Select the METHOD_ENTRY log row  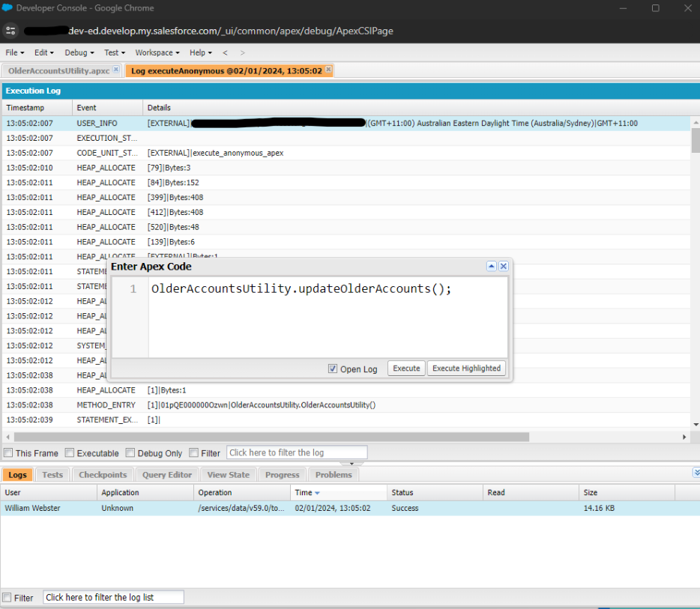346,405
